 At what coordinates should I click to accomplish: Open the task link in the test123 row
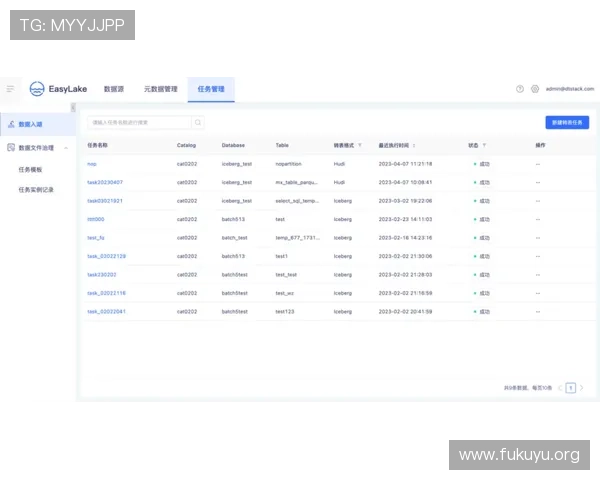[106, 311]
